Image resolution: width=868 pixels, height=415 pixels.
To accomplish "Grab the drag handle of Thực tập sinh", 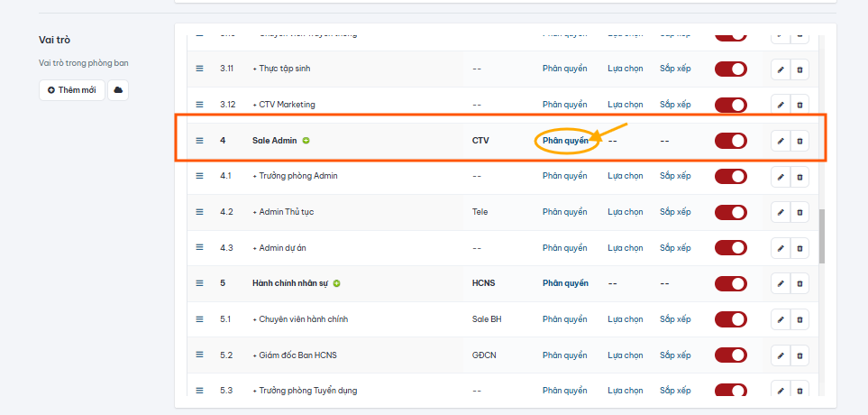I will click(199, 69).
